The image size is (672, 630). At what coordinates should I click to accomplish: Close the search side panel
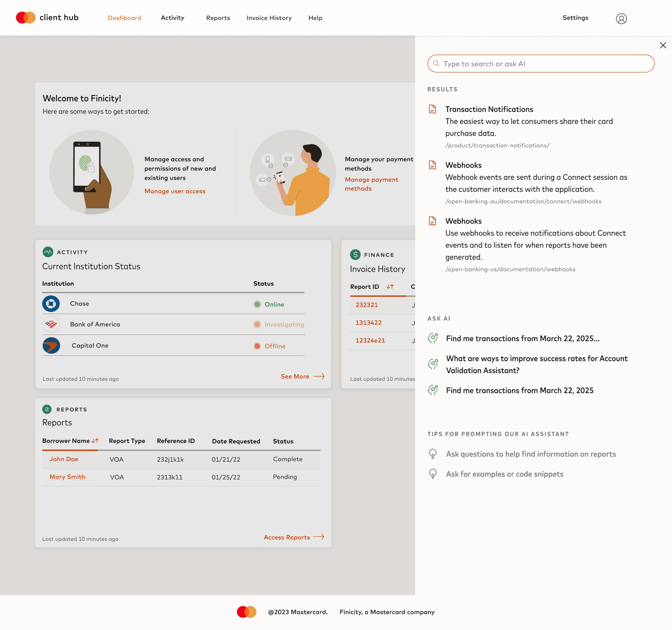pos(663,45)
